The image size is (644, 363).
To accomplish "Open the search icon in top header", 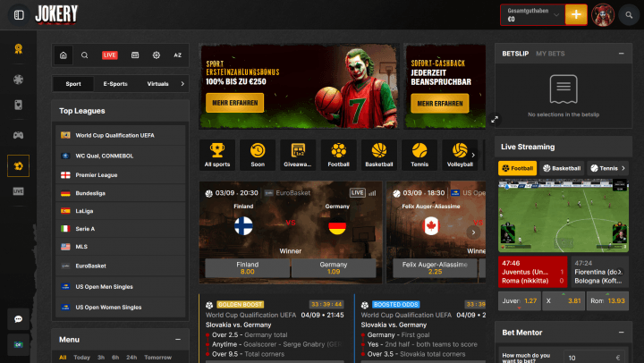I will pos(629,15).
